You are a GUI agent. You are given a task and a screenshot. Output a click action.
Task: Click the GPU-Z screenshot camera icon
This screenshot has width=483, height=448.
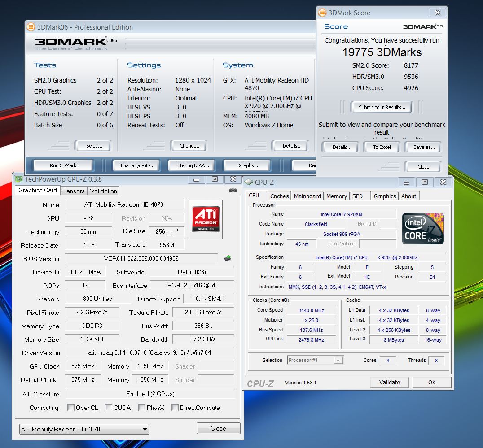(x=233, y=191)
